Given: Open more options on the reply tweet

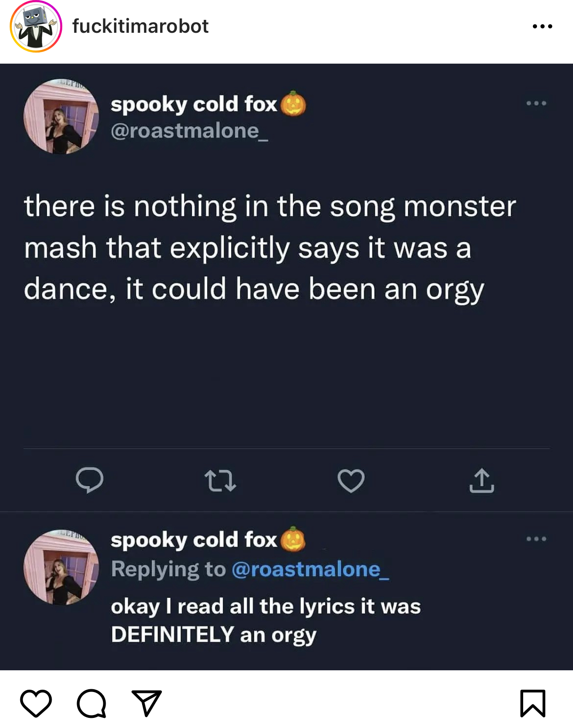Looking at the screenshot, I should 536,539.
